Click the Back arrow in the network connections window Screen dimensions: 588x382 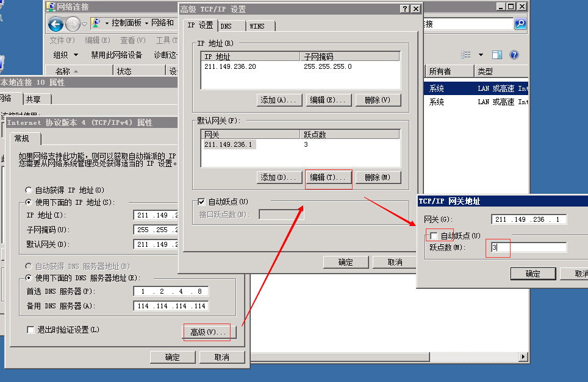[56, 24]
